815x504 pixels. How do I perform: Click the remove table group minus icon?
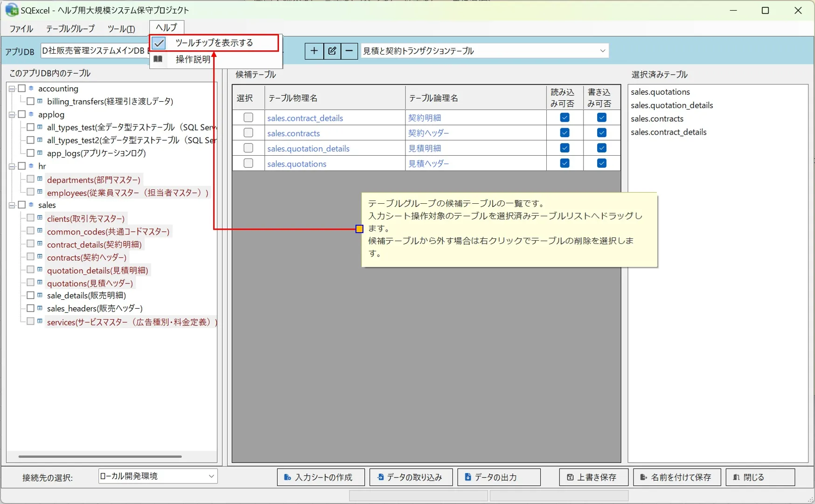pos(349,51)
